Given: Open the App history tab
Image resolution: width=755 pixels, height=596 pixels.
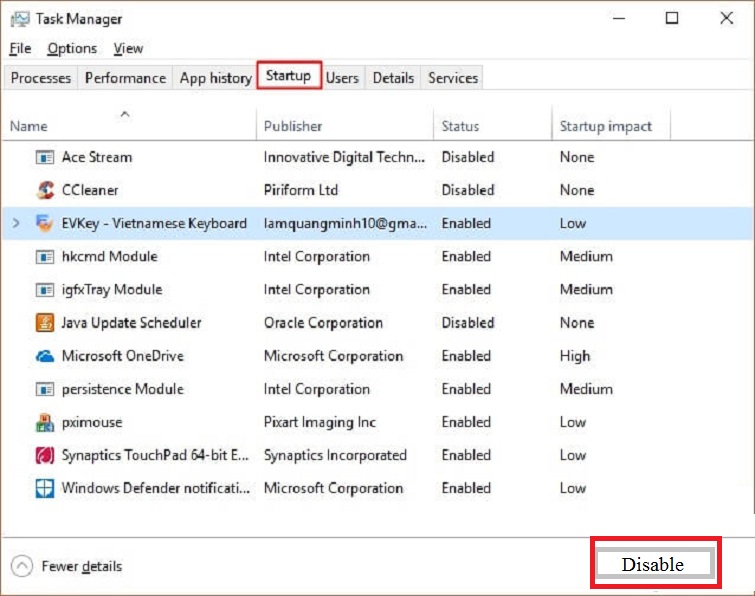Looking at the screenshot, I should [x=215, y=78].
